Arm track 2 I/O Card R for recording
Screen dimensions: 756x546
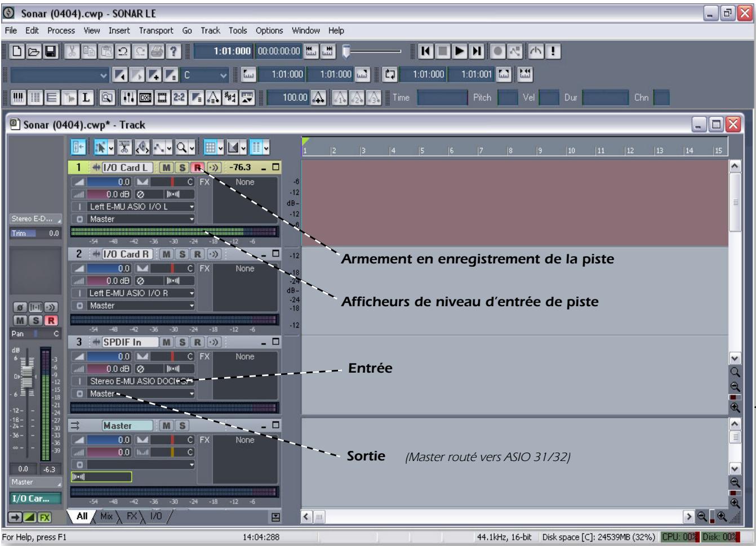pyautogui.click(x=197, y=254)
